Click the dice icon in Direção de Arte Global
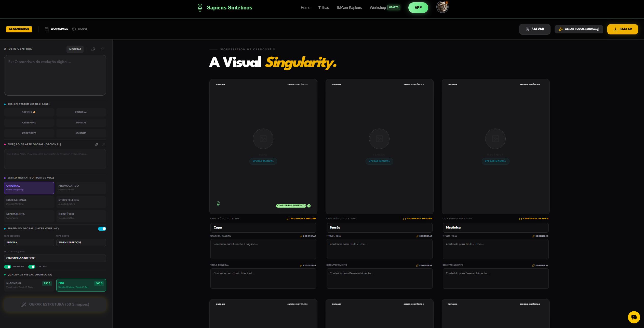Viewport: 644px width, 328px height. pyautogui.click(x=97, y=144)
